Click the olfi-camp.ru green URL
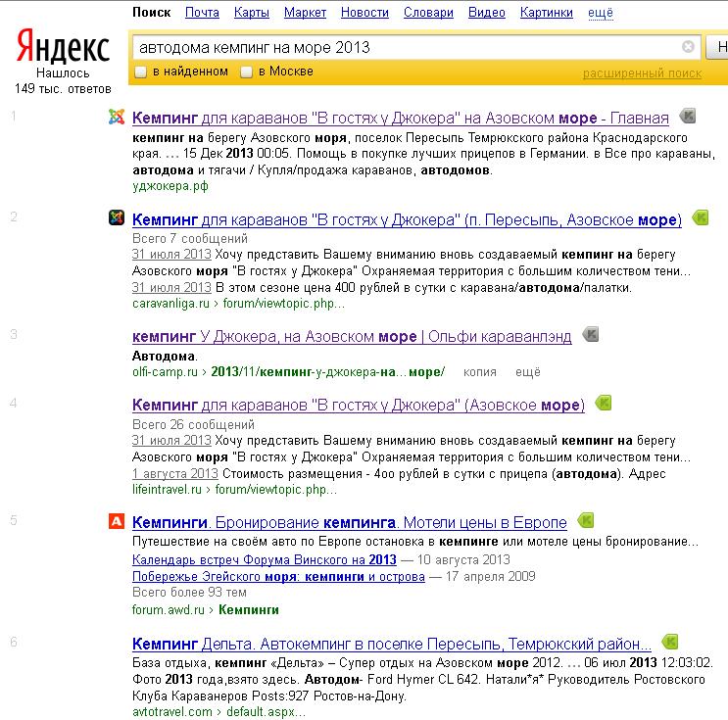This screenshot has width=728, height=720. coord(165,372)
